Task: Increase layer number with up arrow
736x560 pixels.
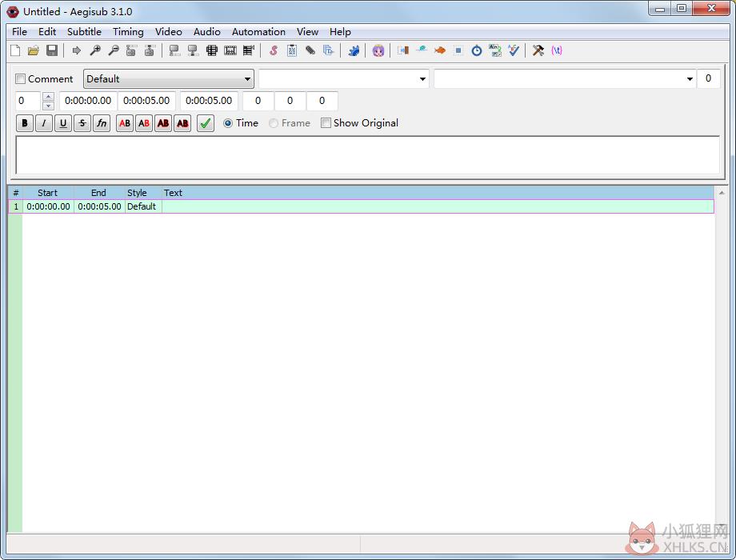Action: [48, 96]
